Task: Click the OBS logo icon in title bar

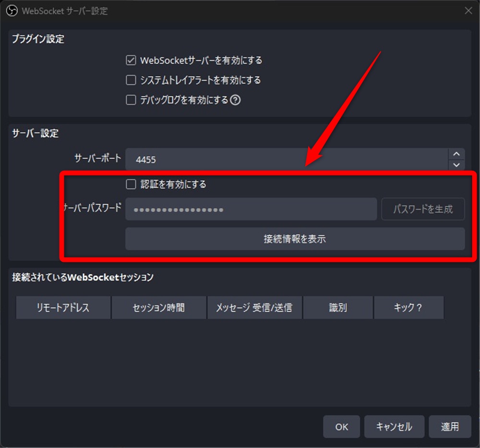Action: 12,11
